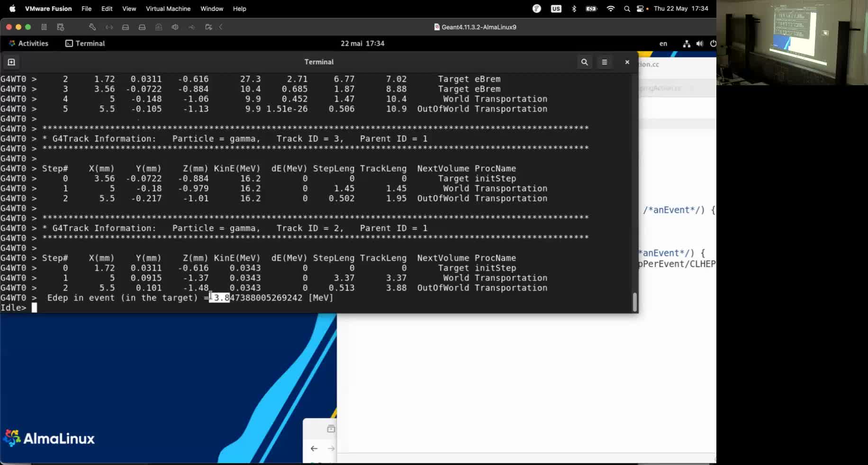Search in the Terminal window

tap(584, 62)
